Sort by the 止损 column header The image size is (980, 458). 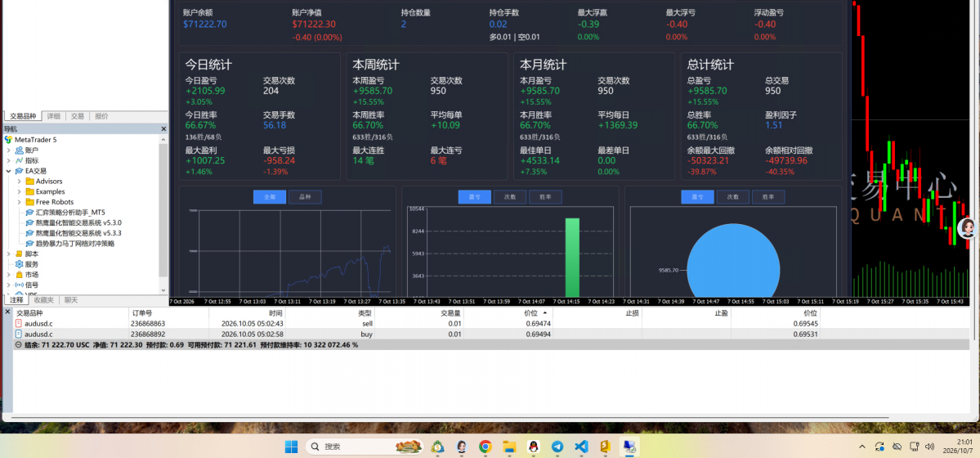tap(597, 313)
